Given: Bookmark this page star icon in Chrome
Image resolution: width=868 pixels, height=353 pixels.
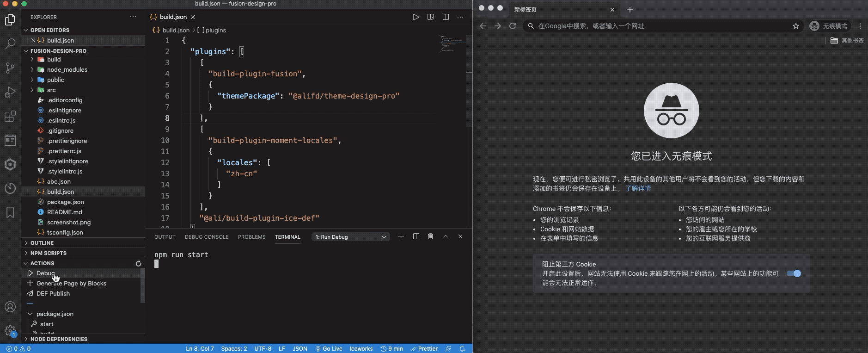Looking at the screenshot, I should [x=796, y=26].
